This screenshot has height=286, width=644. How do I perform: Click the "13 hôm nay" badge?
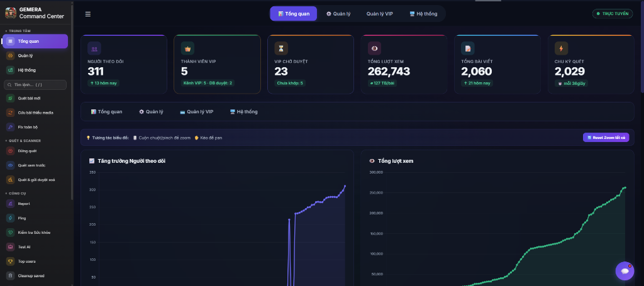click(x=104, y=83)
